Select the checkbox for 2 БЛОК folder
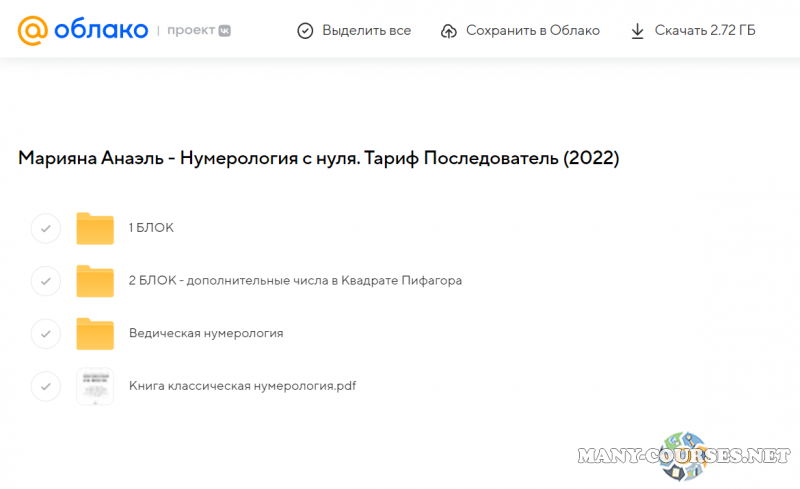This screenshot has width=800, height=489. click(x=45, y=281)
